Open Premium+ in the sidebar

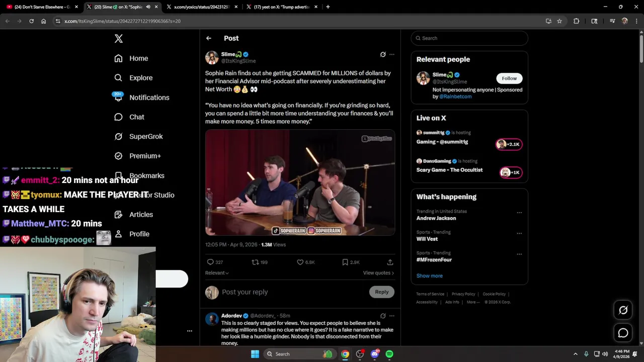pos(137,156)
